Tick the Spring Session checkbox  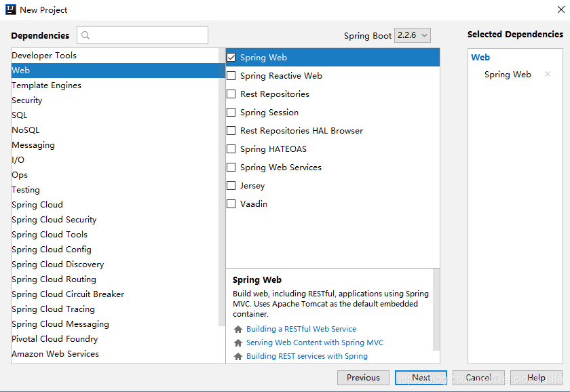click(231, 113)
